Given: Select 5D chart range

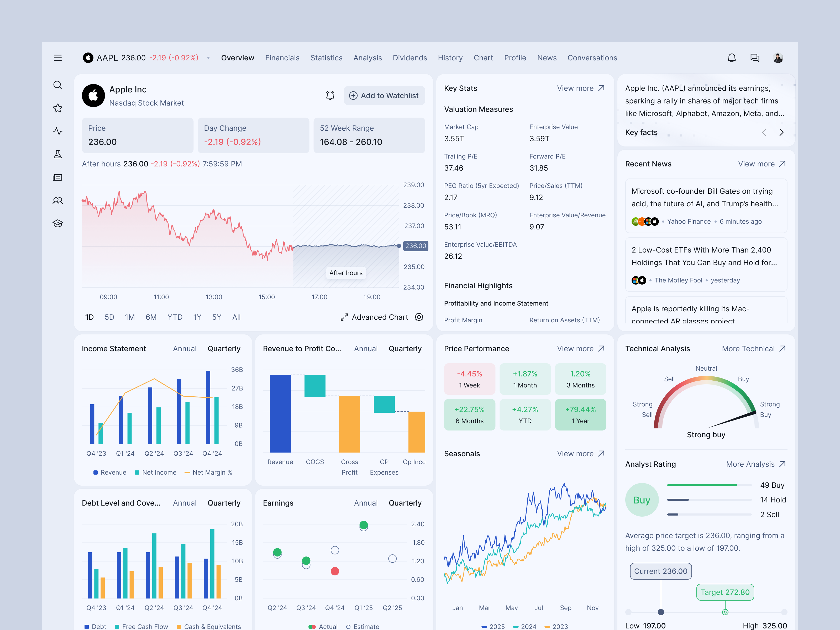Looking at the screenshot, I should pyautogui.click(x=109, y=317).
